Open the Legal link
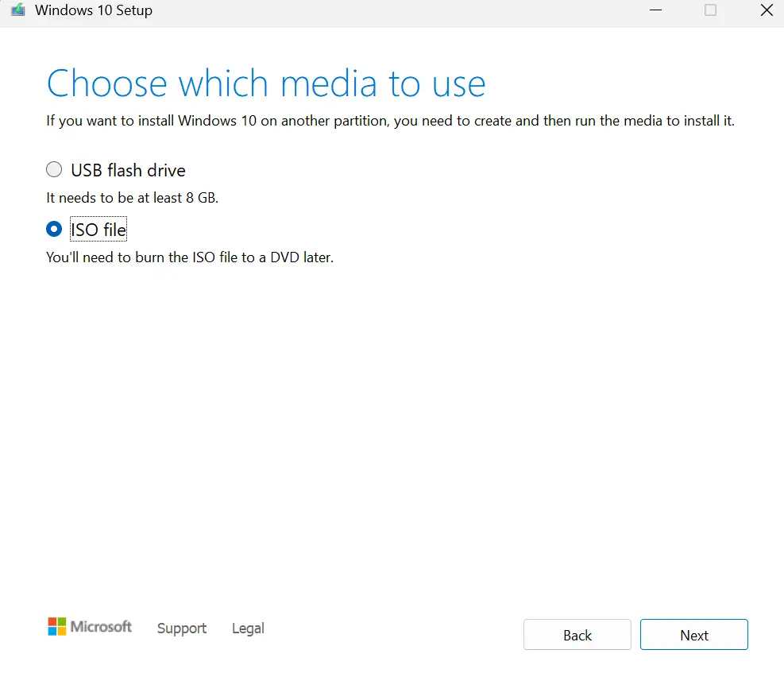The image size is (784, 673). click(248, 629)
